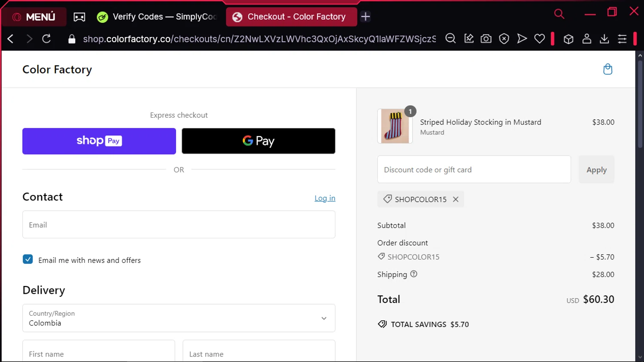644x362 pixels.
Task: Open the edit snapshot pencil icon
Action: (x=469, y=39)
